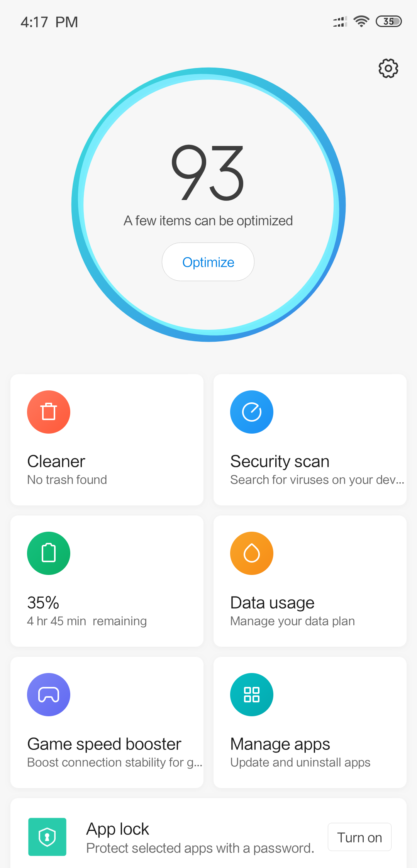Tap the score number 93
Screen dimensions: 417x868
[x=208, y=173]
